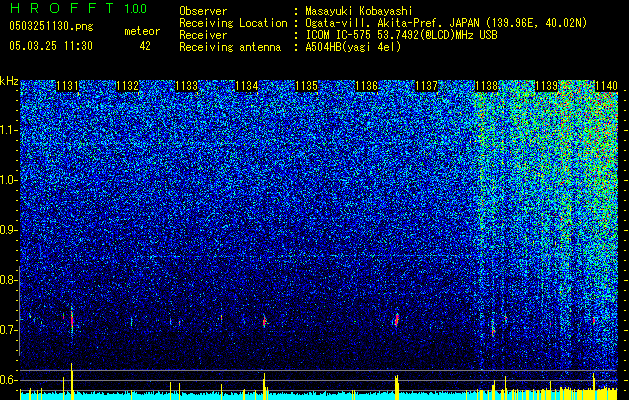Screen dimensions: 629x400
Task: Click the 1.0 frequency axis label
Action: tap(8, 180)
